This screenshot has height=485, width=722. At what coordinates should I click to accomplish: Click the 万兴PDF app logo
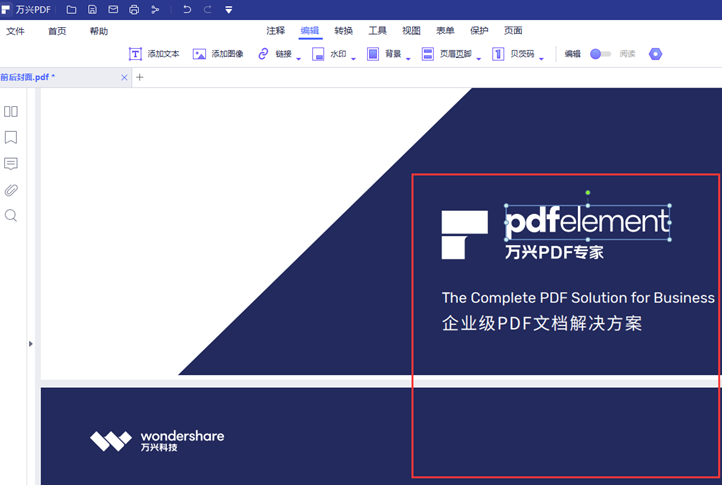(x=6, y=10)
